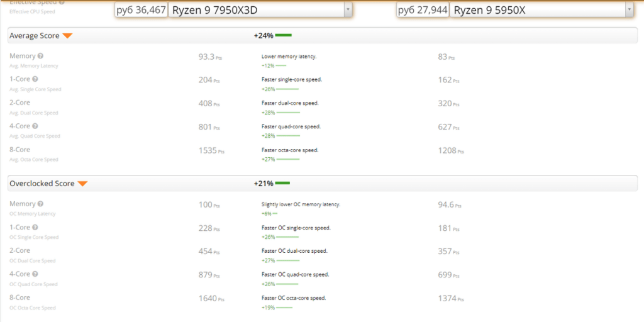Select the 699 Pts OC quad-core value
This screenshot has width=644, height=322.
point(448,275)
